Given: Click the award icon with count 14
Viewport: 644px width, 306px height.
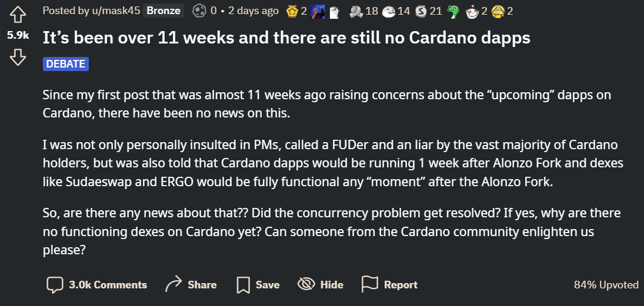Looking at the screenshot, I should point(388,11).
